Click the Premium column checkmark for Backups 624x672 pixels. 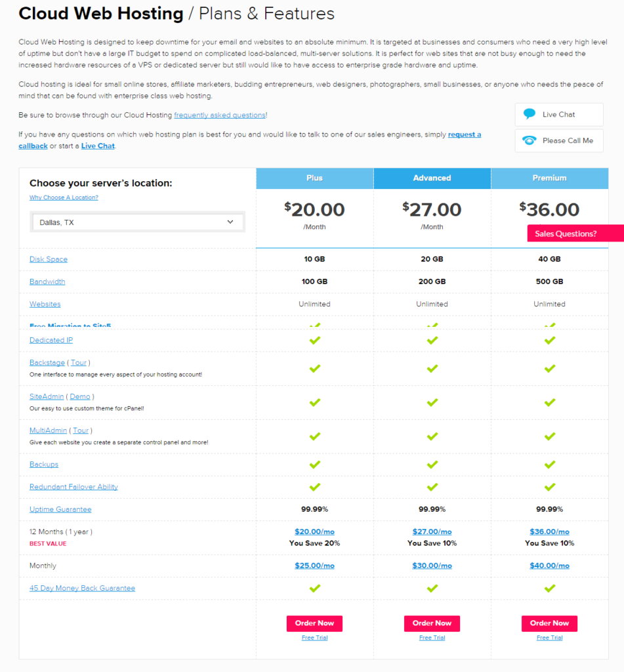pos(549,464)
